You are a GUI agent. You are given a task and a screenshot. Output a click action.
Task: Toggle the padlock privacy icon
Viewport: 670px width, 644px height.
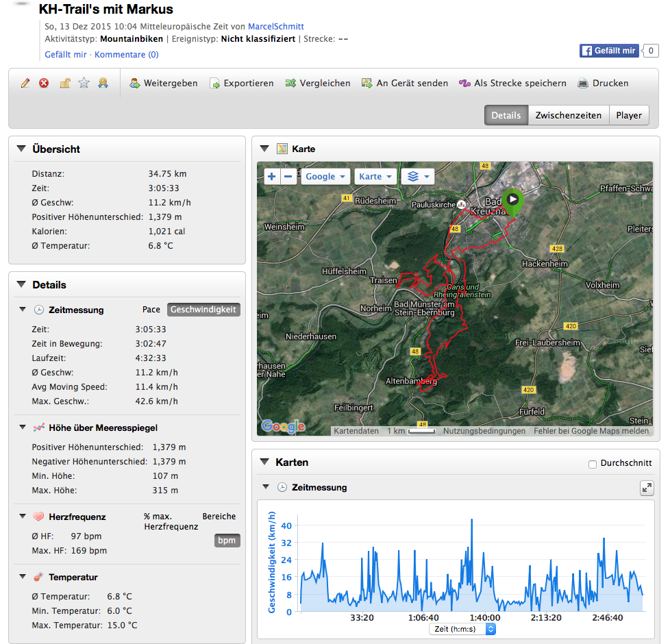(64, 84)
